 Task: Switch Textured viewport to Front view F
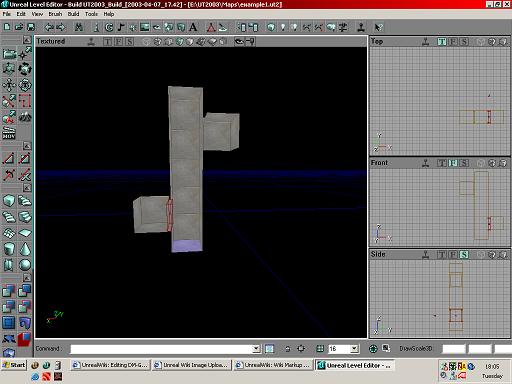pos(119,42)
